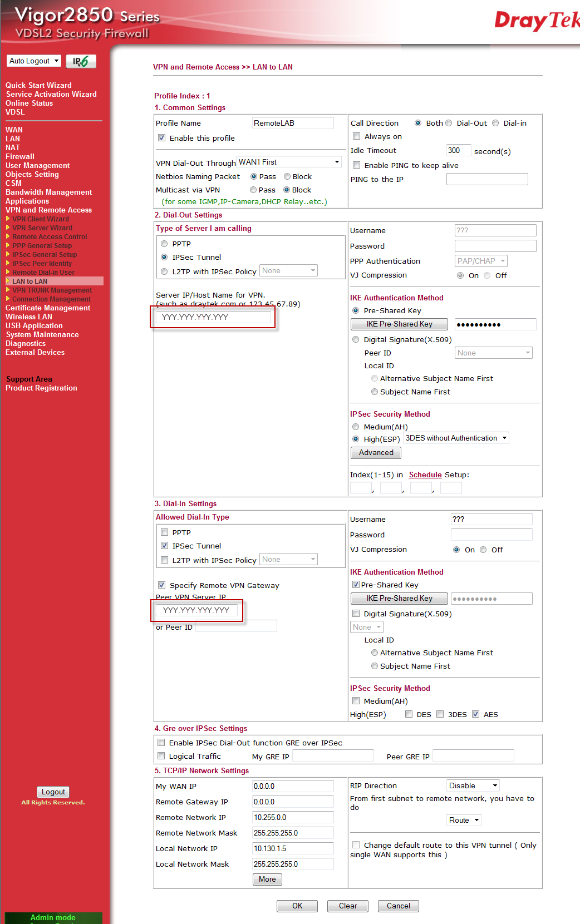Click the Cancel button
This screenshot has height=924, width=580.
coord(399,906)
